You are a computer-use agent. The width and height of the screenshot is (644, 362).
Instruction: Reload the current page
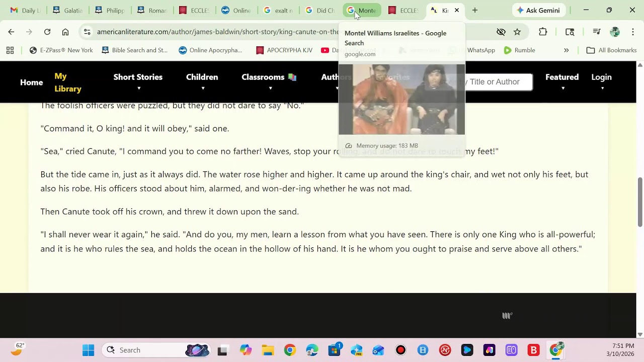(47, 32)
